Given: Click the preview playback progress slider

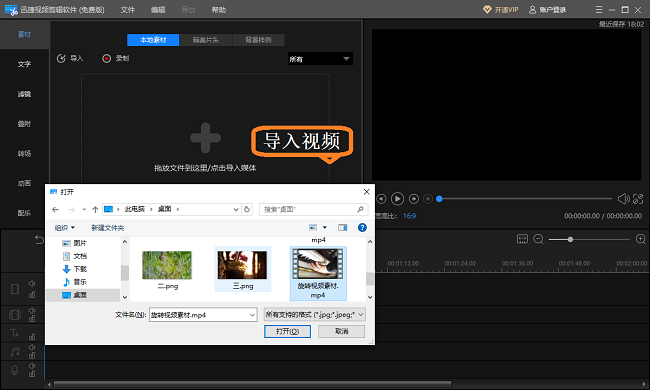Looking at the screenshot, I should 525,199.
